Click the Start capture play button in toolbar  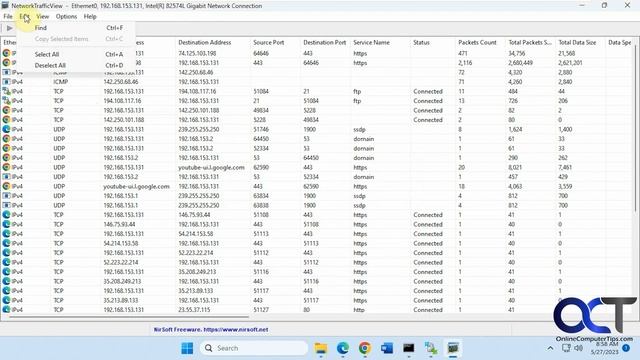point(9,28)
